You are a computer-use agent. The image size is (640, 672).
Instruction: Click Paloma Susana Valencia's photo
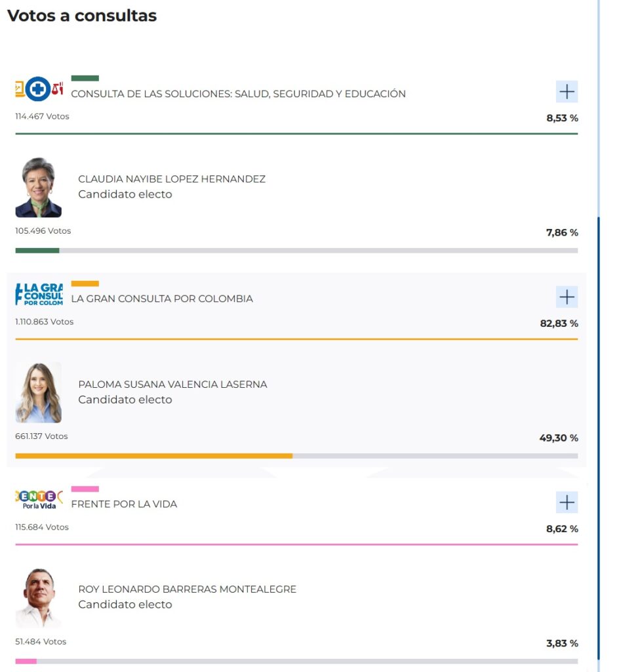click(x=38, y=392)
